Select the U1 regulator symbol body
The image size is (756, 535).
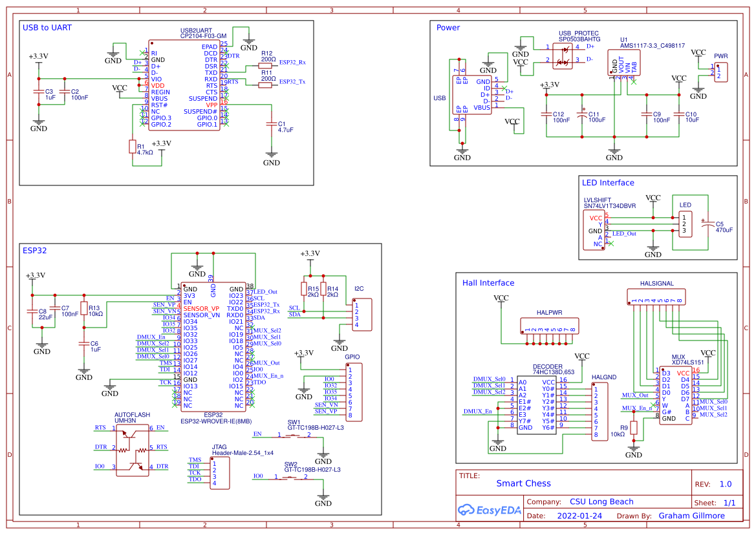pos(624,63)
